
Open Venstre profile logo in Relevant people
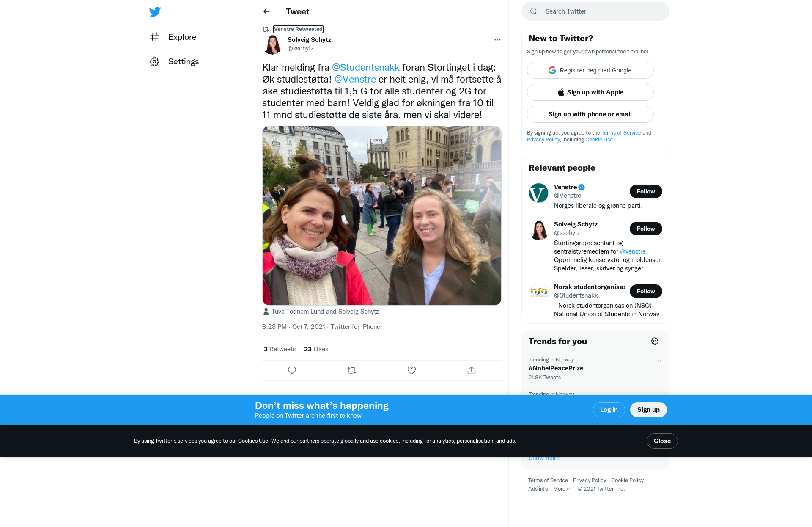tap(539, 193)
